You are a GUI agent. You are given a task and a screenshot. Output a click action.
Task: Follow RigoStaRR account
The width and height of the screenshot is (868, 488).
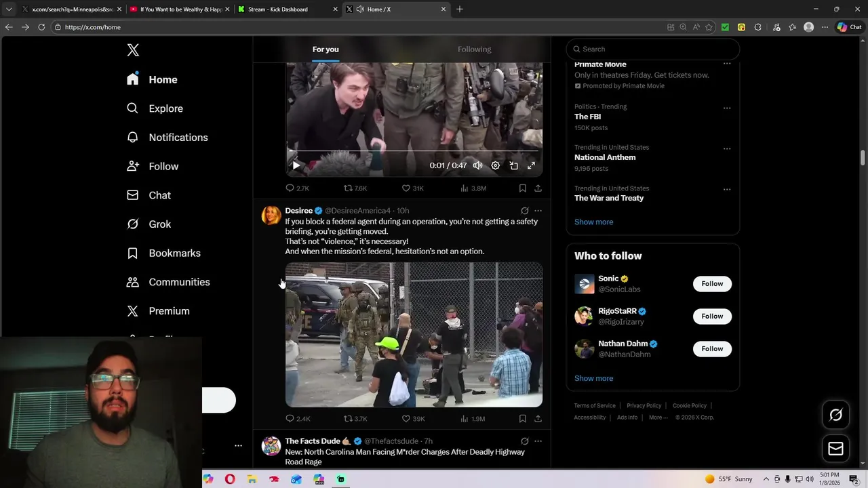712,317
